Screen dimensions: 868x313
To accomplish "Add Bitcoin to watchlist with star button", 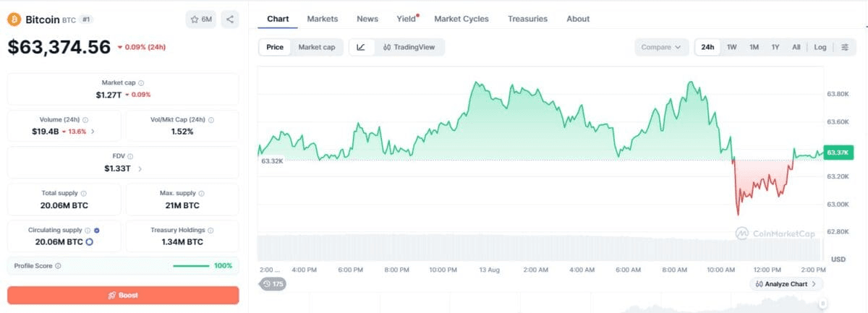I will (x=201, y=20).
